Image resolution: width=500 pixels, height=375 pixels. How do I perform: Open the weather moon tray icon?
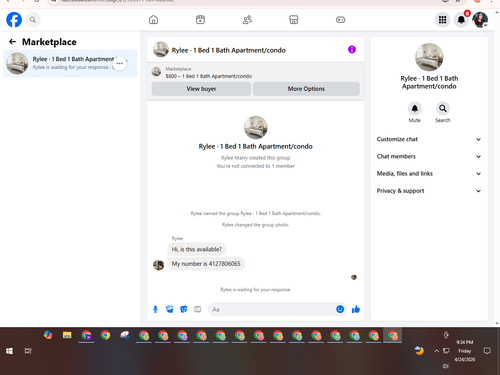(419, 351)
